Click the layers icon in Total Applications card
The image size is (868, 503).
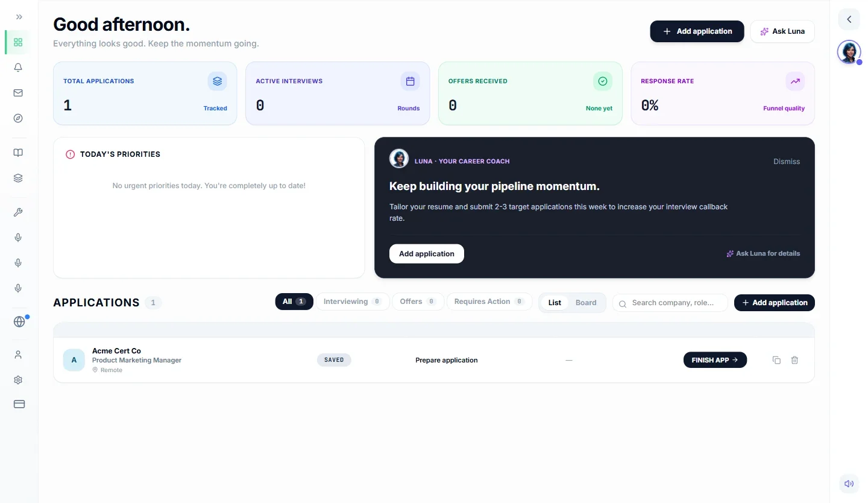[218, 81]
